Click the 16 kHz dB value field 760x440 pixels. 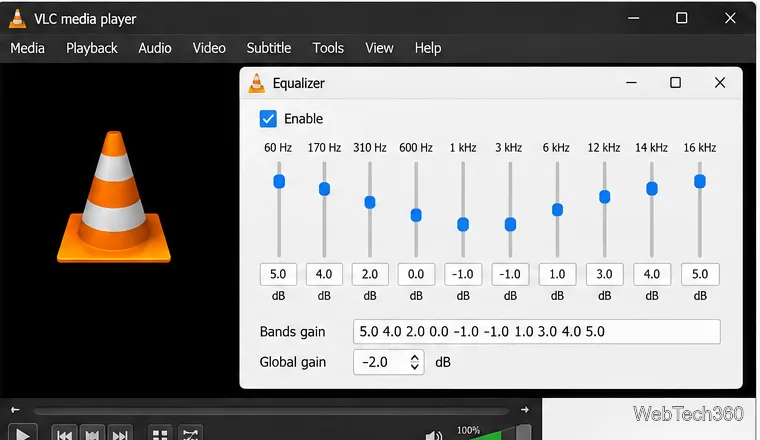click(700, 274)
